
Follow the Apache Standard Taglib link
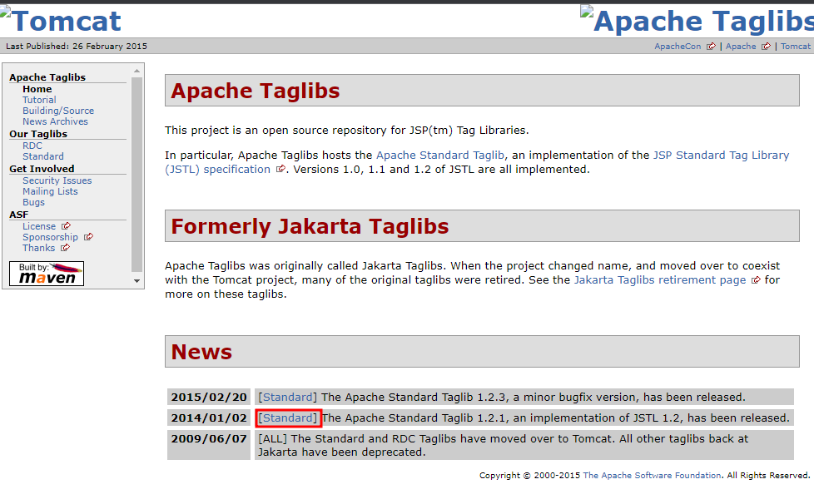point(440,155)
